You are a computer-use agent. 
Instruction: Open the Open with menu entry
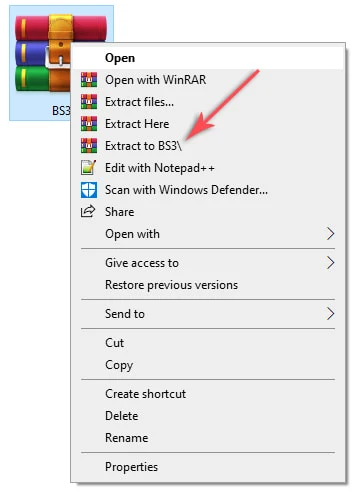tap(208, 234)
